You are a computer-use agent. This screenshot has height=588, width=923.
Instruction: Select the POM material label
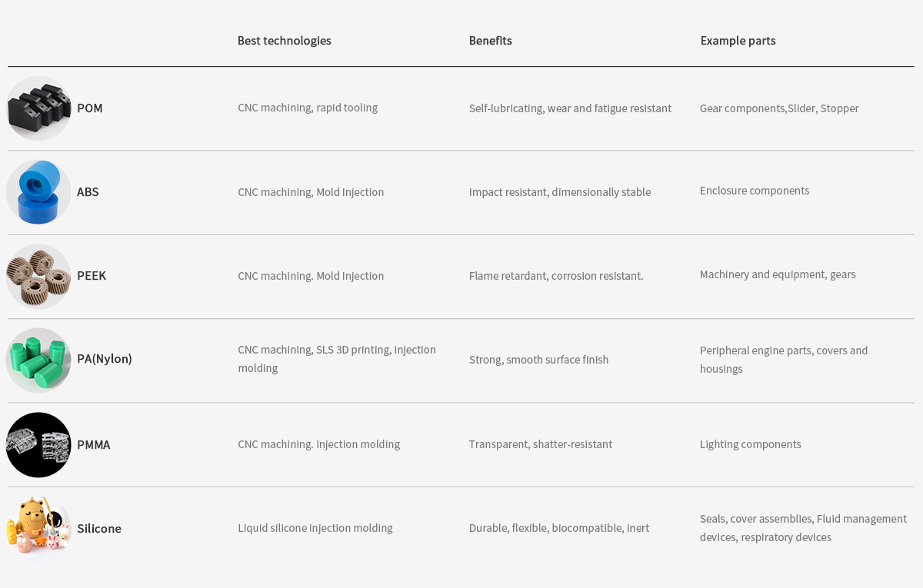[90, 108]
